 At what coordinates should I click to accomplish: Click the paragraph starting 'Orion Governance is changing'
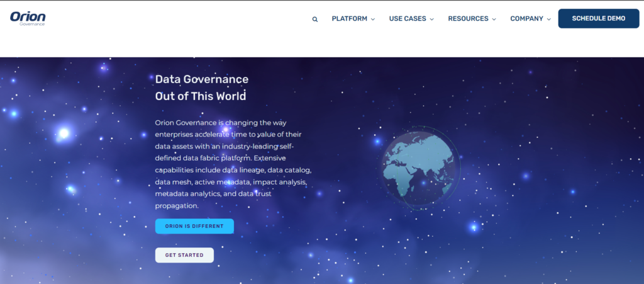(234, 164)
